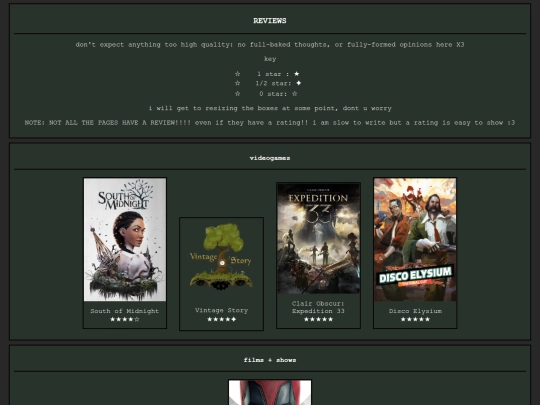This screenshot has width=540, height=405.
Task: Click the Expedition 33 star rating
Action: pyautogui.click(x=318, y=319)
